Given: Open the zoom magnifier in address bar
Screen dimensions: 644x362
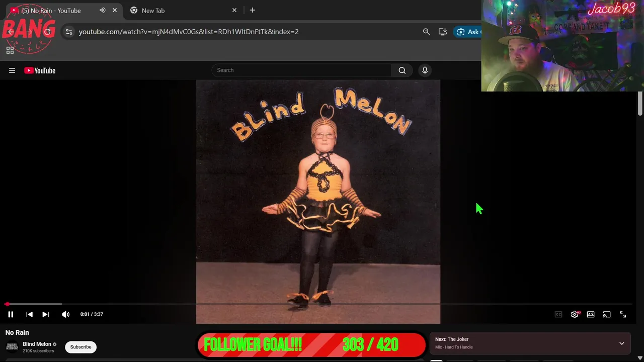Looking at the screenshot, I should click(426, 32).
